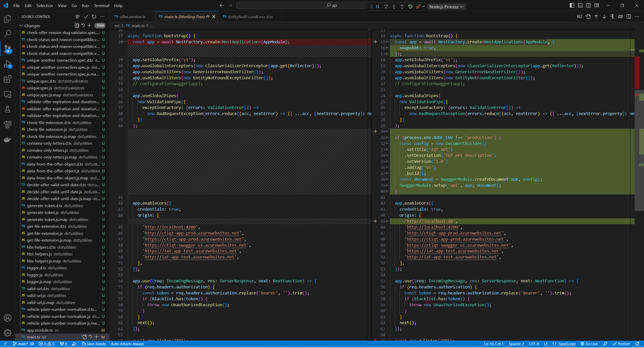Stage all changes with the plus icon

click(x=89, y=25)
